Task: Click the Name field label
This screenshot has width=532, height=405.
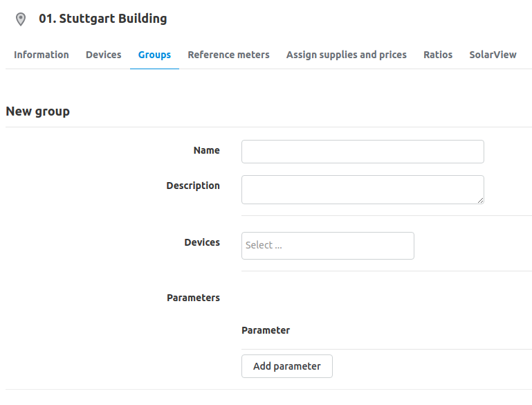Action: coord(207,150)
